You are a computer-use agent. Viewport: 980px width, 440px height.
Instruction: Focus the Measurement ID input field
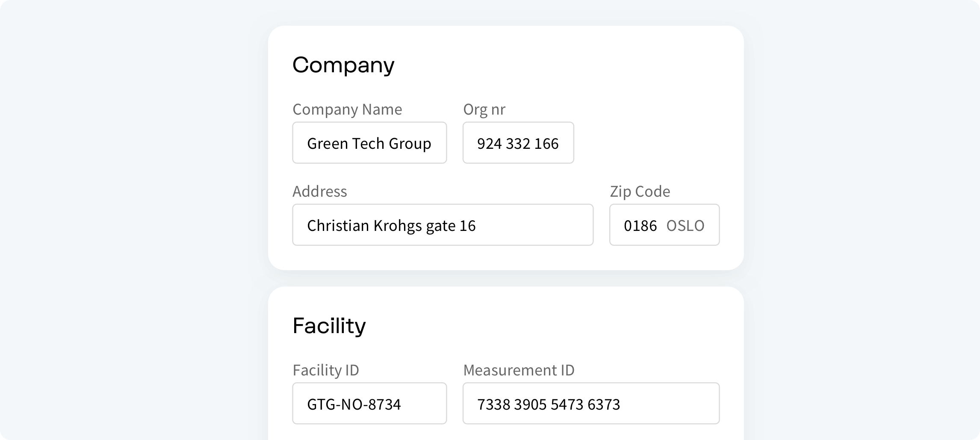coord(590,403)
